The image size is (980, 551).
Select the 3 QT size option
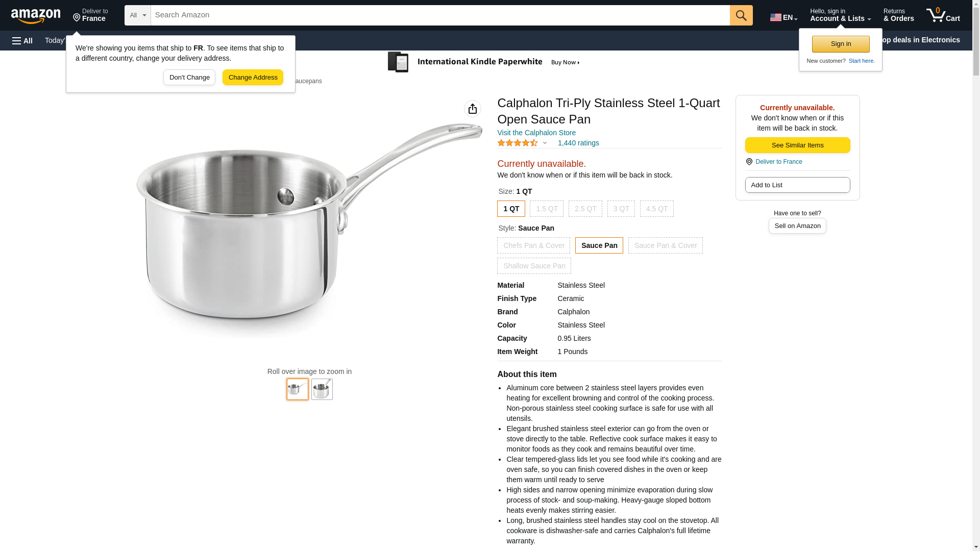point(621,209)
